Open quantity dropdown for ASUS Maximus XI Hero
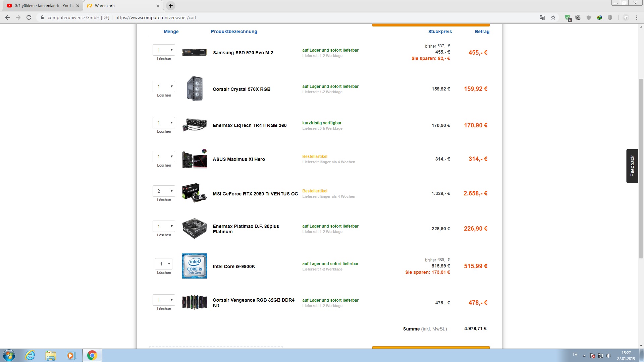 [164, 157]
